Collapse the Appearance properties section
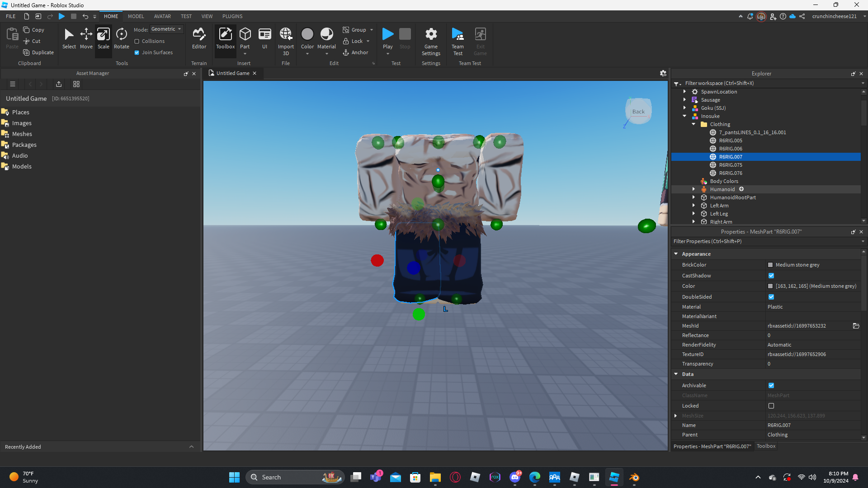Viewport: 868px width, 488px height. coord(676,254)
